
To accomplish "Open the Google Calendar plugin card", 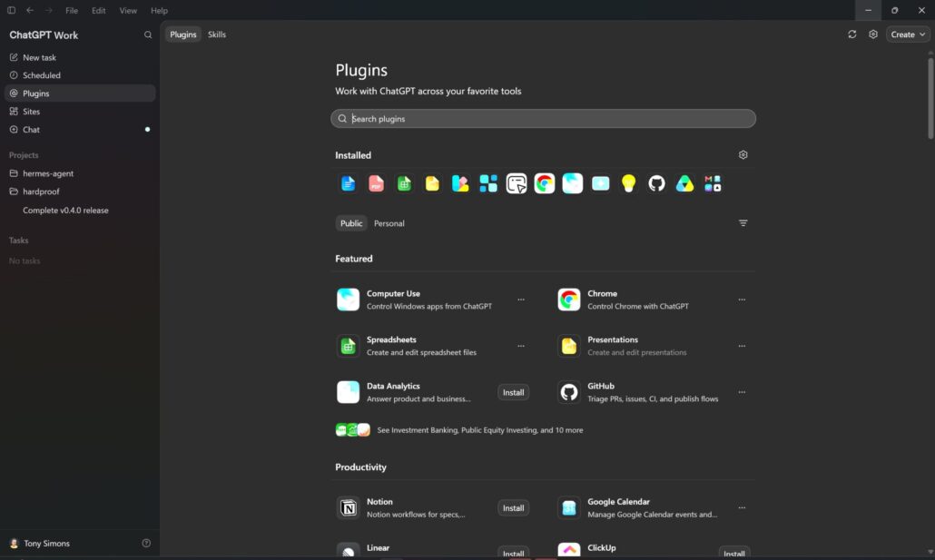I will [653, 508].
